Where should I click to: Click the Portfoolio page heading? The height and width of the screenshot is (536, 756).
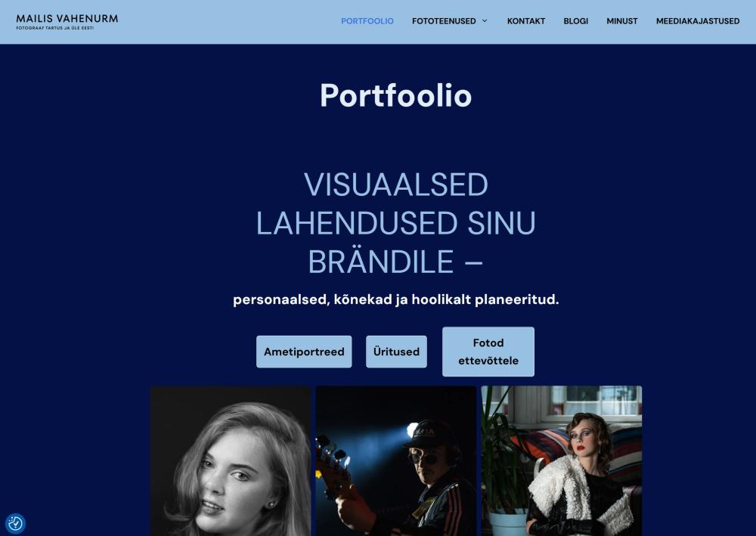396,95
